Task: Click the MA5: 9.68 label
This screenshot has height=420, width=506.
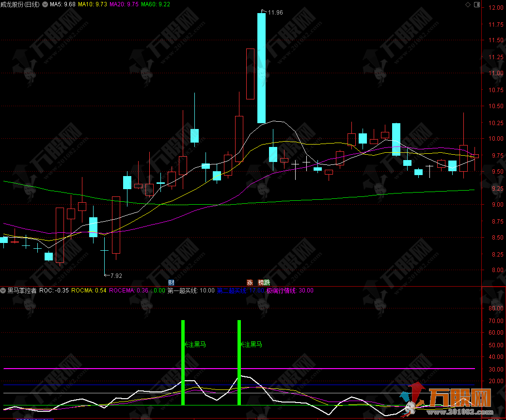Action: click(x=63, y=4)
